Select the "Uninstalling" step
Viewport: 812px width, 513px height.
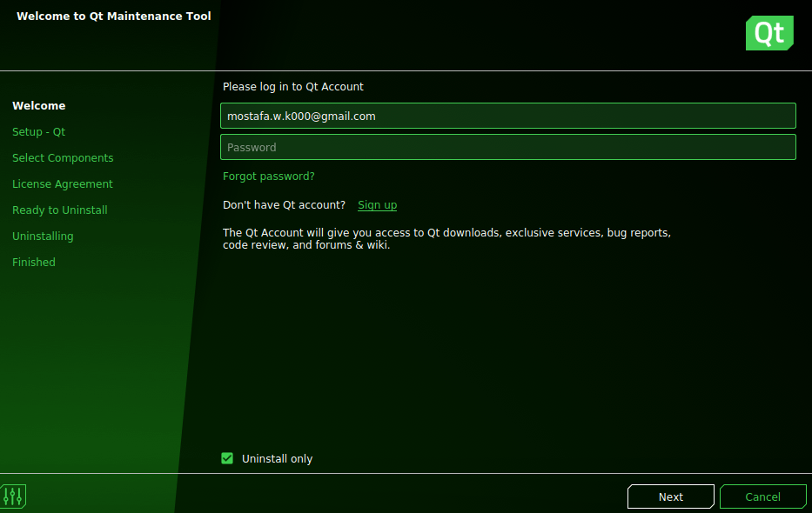43,236
